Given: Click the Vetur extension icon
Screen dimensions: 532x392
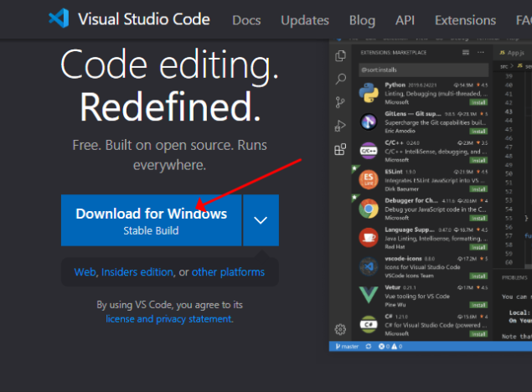Looking at the screenshot, I should click(369, 295).
